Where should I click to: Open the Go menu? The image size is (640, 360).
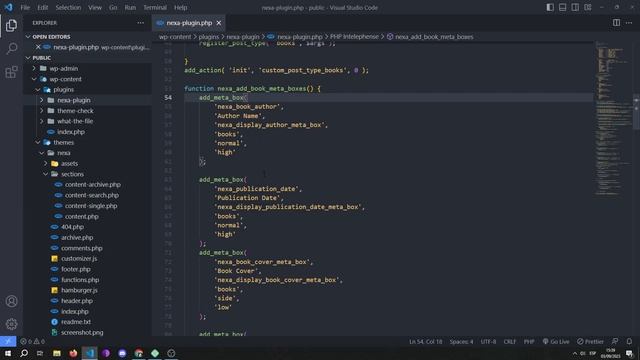click(x=113, y=7)
